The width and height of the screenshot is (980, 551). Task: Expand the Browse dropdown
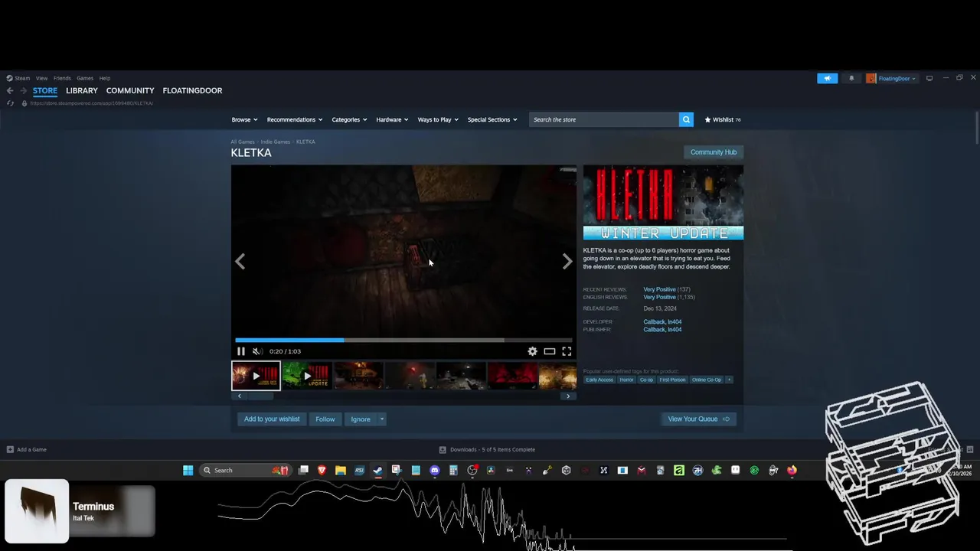(x=244, y=119)
